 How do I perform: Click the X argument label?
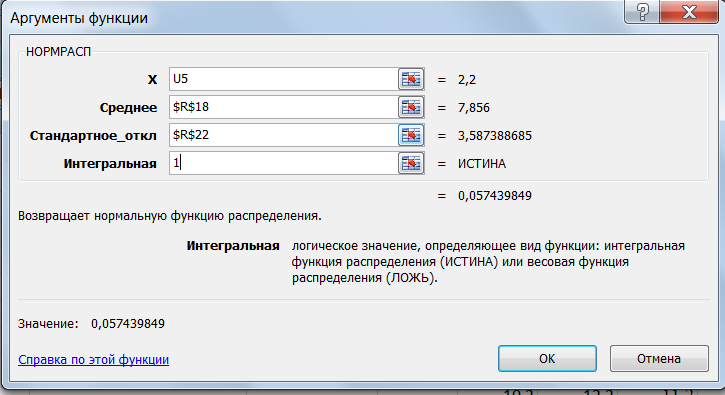152,80
